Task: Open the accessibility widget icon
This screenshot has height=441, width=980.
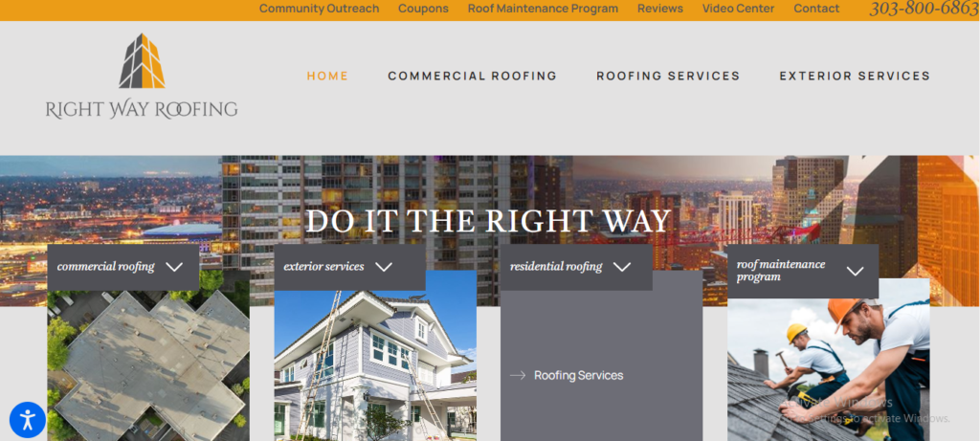Action: 28,419
